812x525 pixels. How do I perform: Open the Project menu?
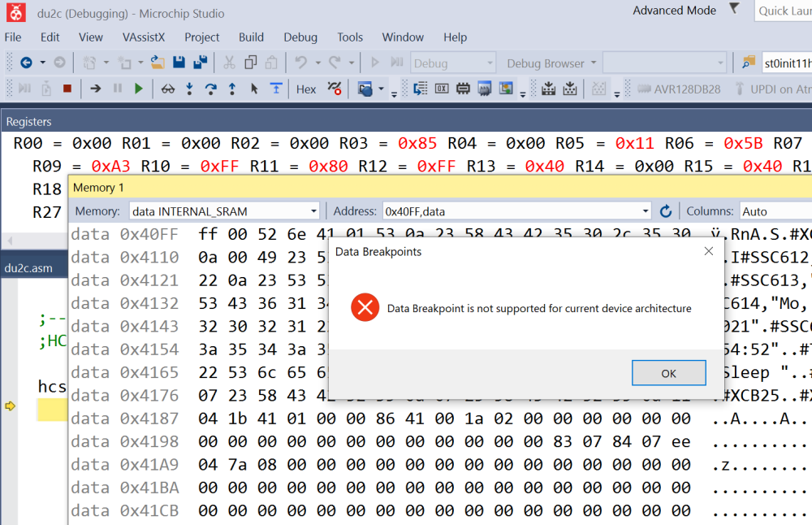pos(202,37)
